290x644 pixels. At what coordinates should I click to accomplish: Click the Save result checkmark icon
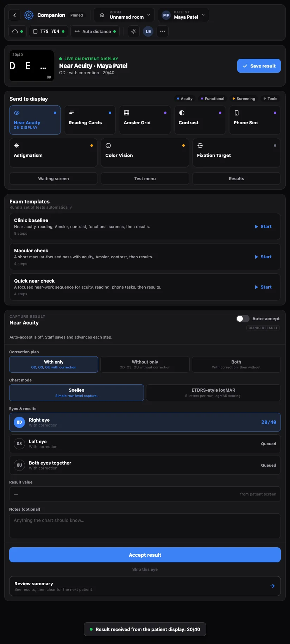[245, 66]
